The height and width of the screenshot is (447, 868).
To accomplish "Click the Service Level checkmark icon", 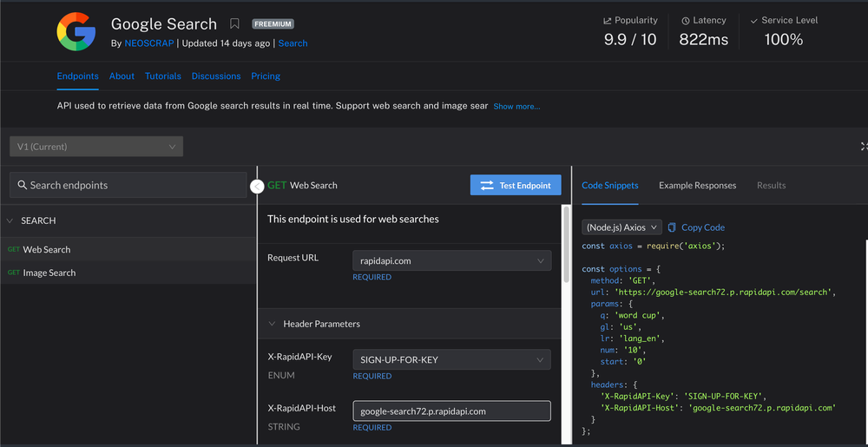I will (x=754, y=20).
